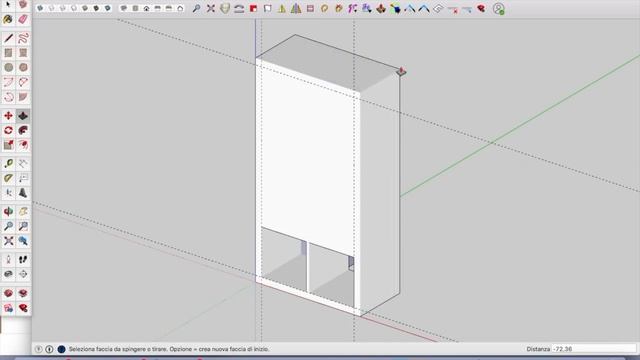Pick the Zoom Window tool

click(23, 227)
